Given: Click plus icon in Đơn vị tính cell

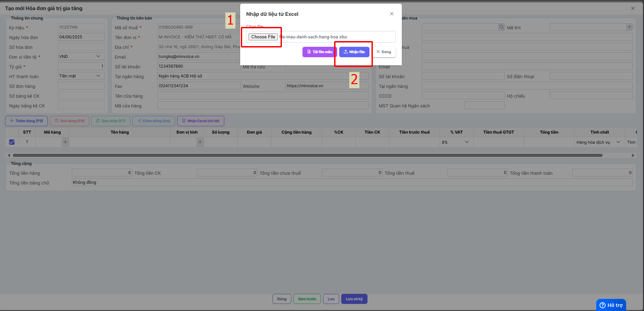Looking at the screenshot, I should point(200,142).
